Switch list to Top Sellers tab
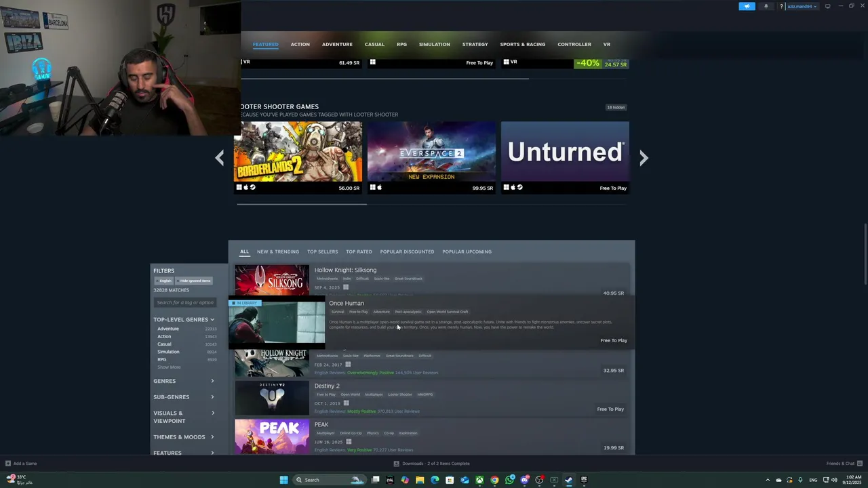Viewport: 868px width, 488px height. point(322,251)
